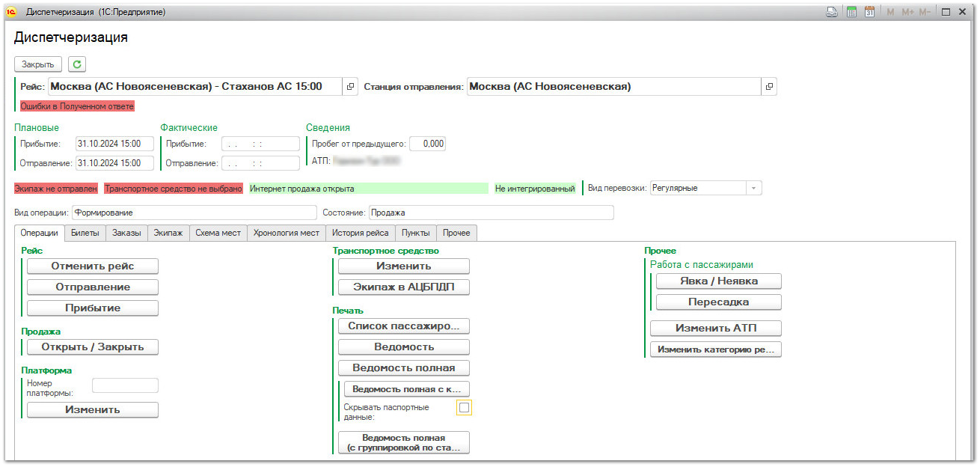The image size is (980, 467).
Task: Click the Номер платформы input field
Action: click(x=125, y=385)
